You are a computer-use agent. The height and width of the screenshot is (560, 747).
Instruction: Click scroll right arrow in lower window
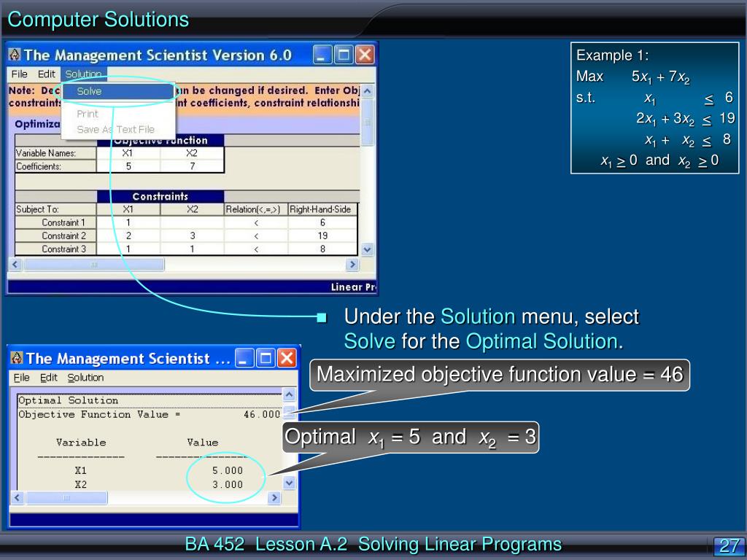(274, 498)
